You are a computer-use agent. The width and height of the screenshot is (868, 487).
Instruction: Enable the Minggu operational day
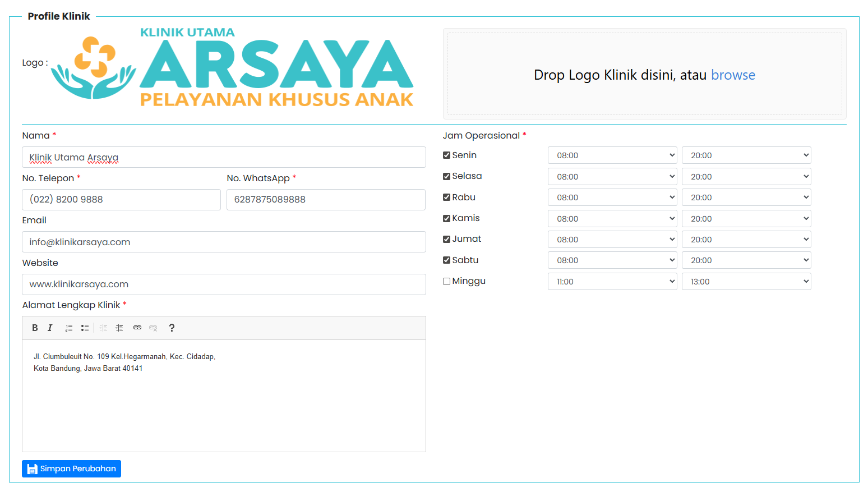click(x=446, y=281)
